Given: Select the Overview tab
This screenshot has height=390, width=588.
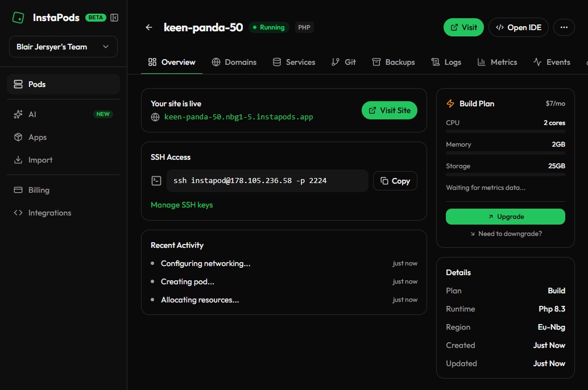Looking at the screenshot, I should click(x=172, y=62).
